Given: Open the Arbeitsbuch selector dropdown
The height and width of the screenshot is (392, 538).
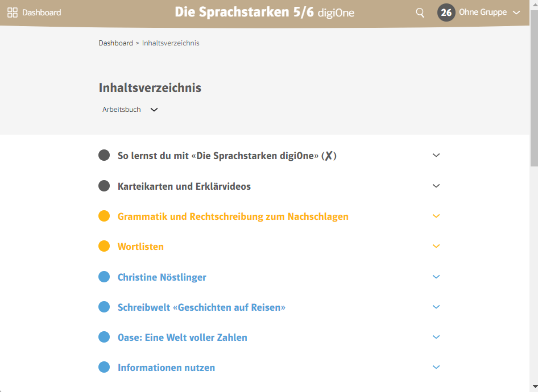Looking at the screenshot, I should [130, 110].
